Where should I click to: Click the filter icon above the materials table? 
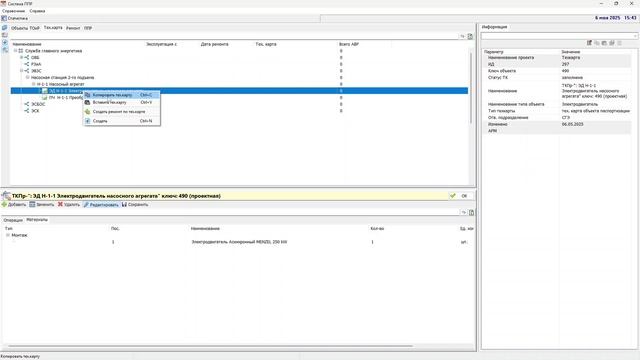[464, 212]
